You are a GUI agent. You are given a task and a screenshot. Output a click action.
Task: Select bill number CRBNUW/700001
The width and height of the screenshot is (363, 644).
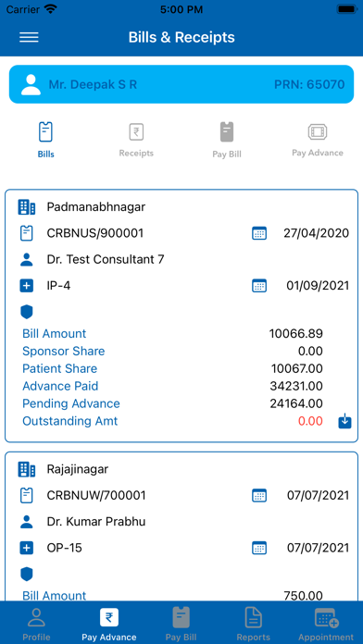(96, 495)
